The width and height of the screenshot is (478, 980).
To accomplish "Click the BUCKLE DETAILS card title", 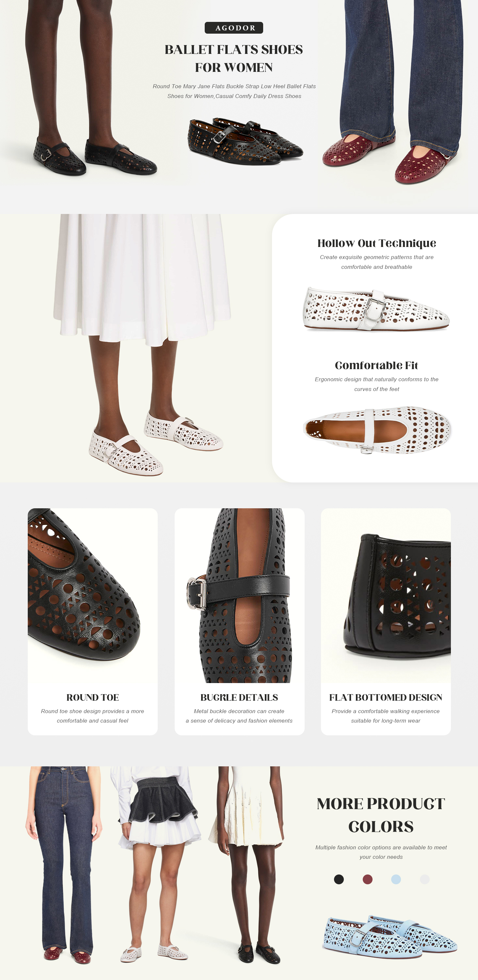I will 239,697.
